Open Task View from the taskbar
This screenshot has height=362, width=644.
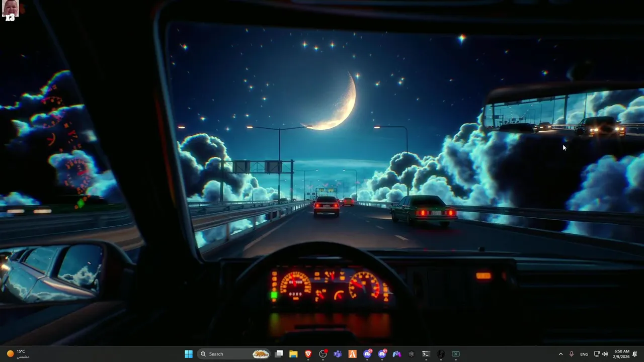click(279, 354)
